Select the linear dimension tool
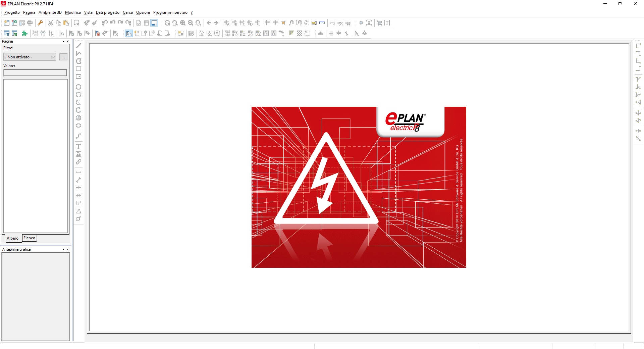 point(78,172)
